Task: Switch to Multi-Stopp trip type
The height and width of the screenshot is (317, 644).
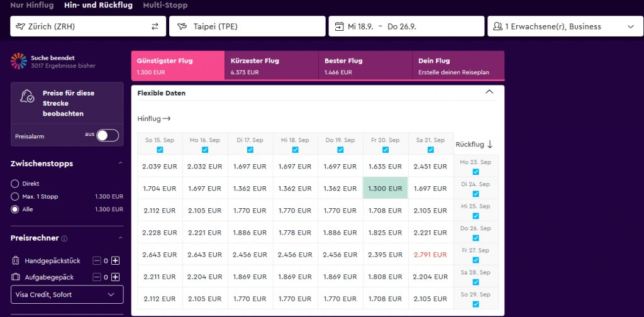Action: (165, 5)
